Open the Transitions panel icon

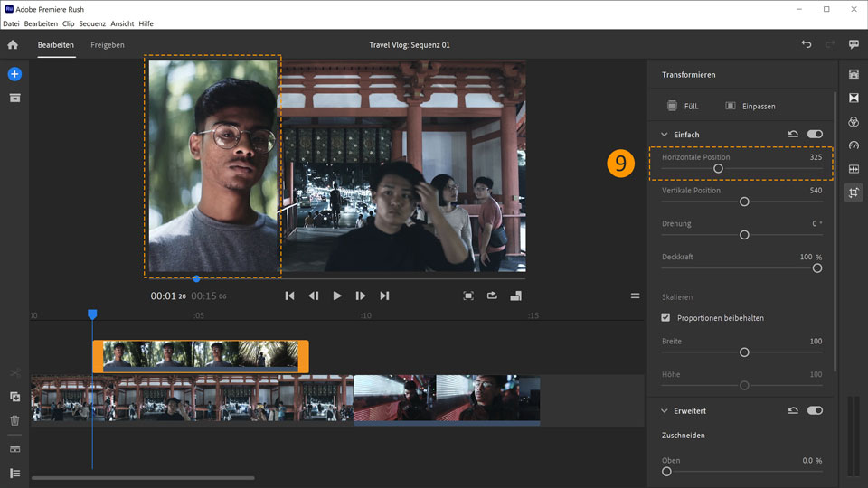click(854, 98)
